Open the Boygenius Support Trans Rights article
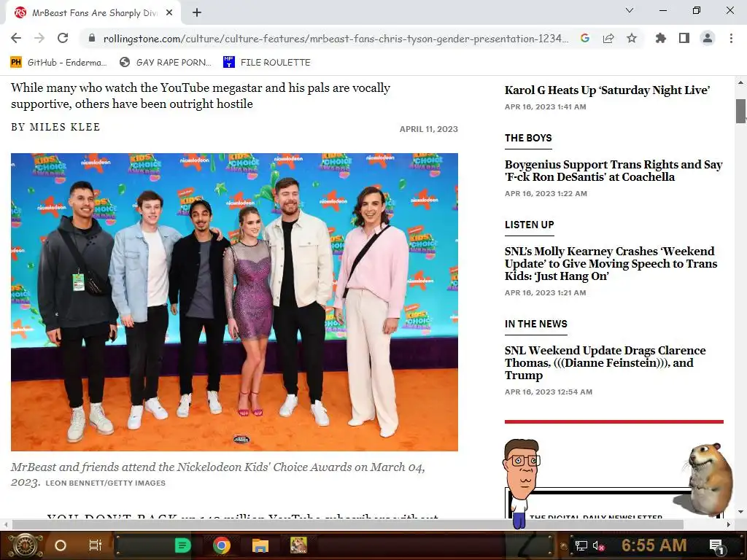Viewport: 747px width, 560px height. (614, 171)
